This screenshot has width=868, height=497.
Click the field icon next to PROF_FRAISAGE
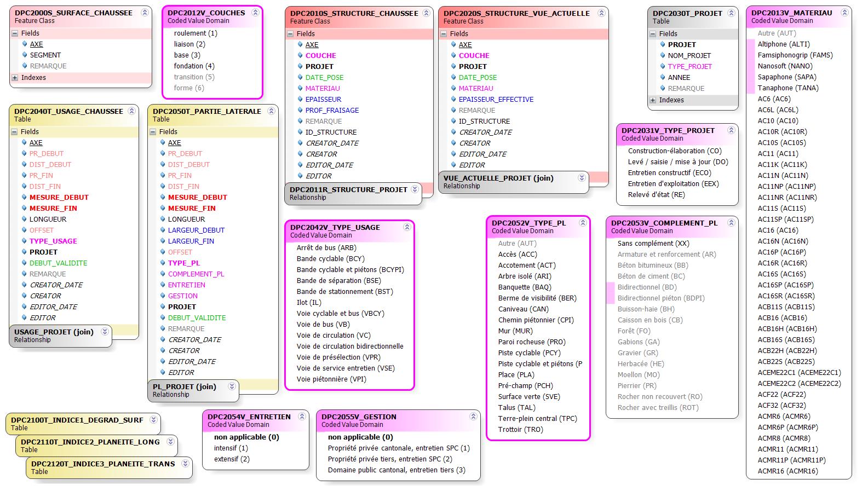[x=300, y=110]
